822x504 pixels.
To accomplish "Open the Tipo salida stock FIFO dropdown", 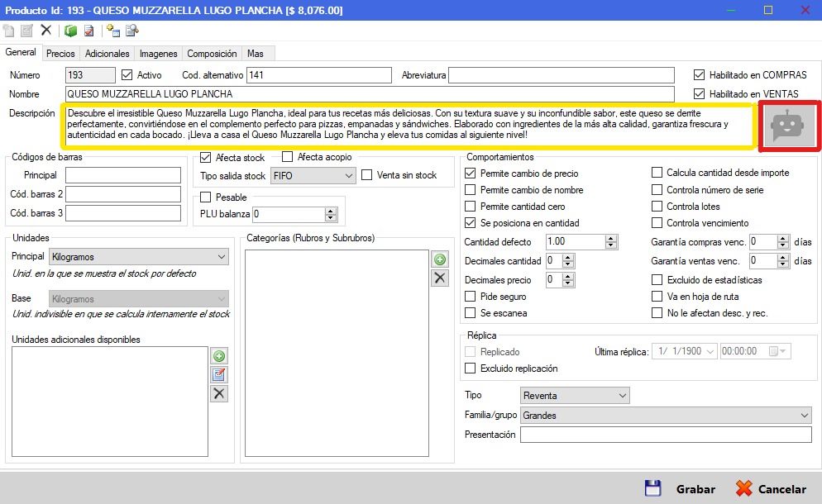I will click(x=313, y=175).
